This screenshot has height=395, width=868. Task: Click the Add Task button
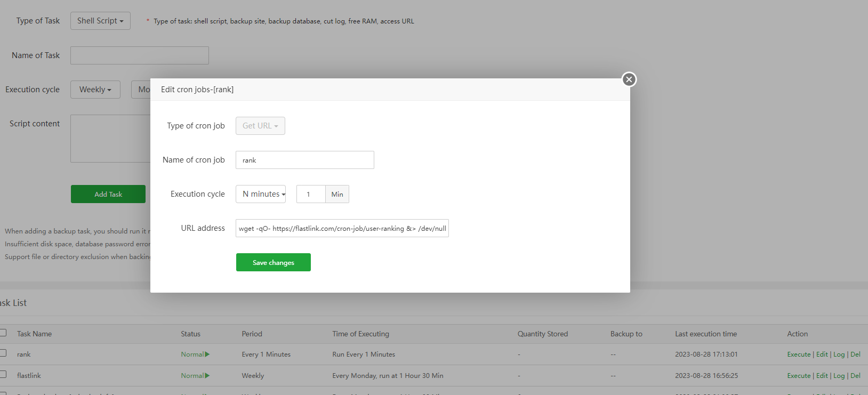[x=108, y=194]
